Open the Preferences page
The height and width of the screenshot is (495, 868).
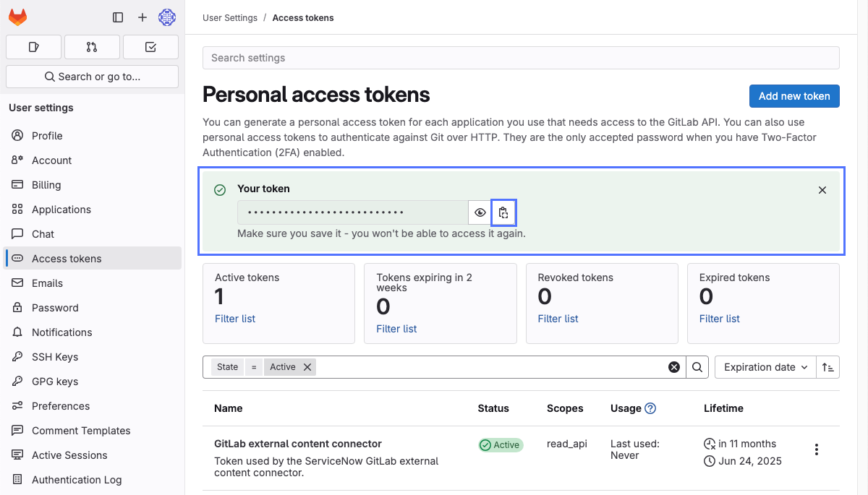point(93,406)
